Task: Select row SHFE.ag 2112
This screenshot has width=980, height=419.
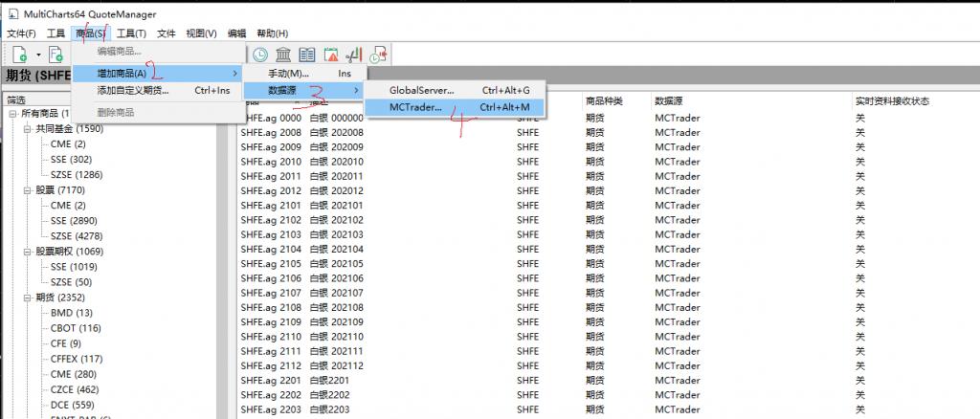Action: point(608,365)
